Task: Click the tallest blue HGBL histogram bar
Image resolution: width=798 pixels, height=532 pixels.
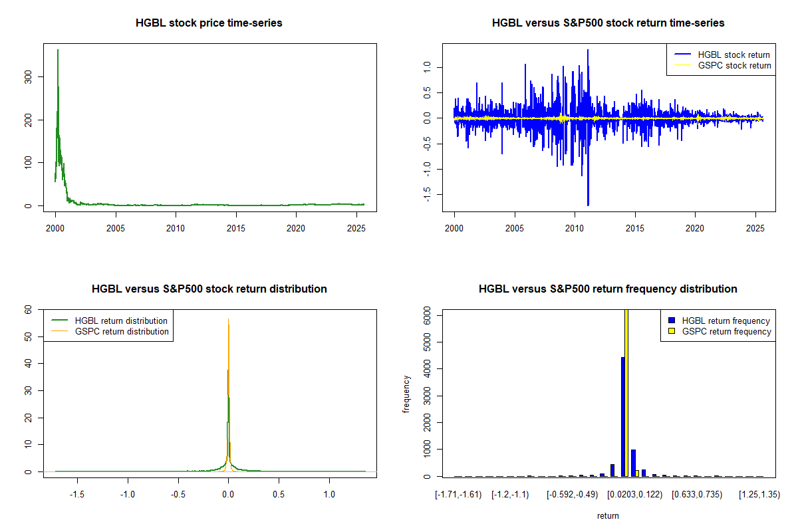Action: 622,416
